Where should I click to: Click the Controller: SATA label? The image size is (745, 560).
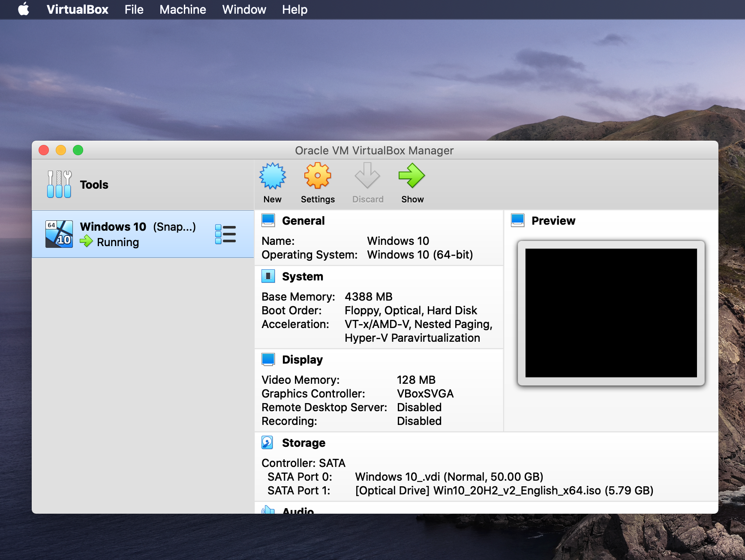pyautogui.click(x=303, y=463)
